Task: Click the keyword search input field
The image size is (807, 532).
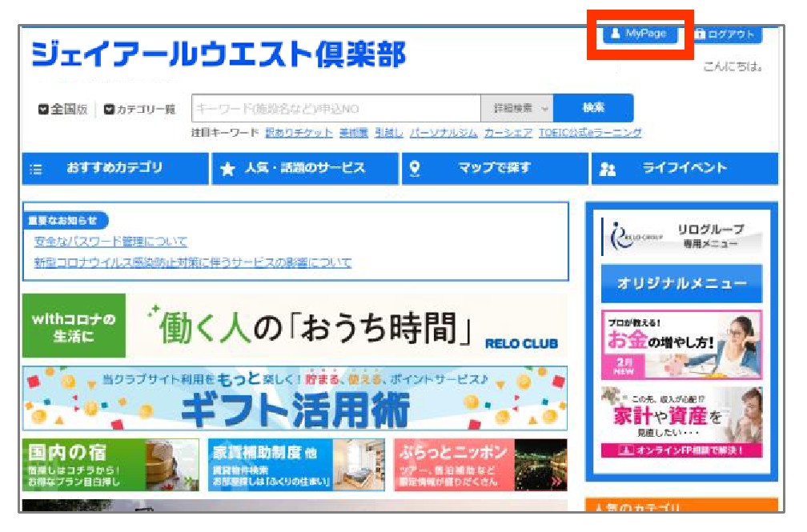Action: pyautogui.click(x=336, y=108)
